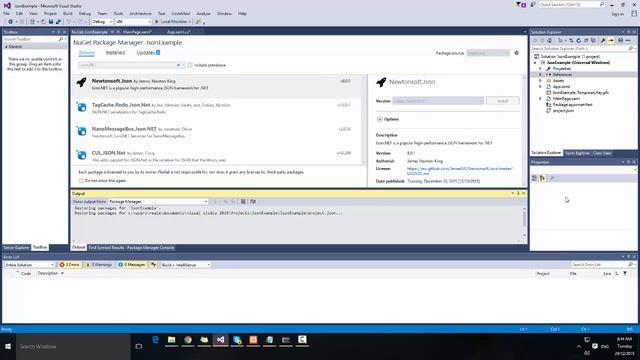Check the Do not show this again box
The width and height of the screenshot is (640, 360).
point(81,180)
